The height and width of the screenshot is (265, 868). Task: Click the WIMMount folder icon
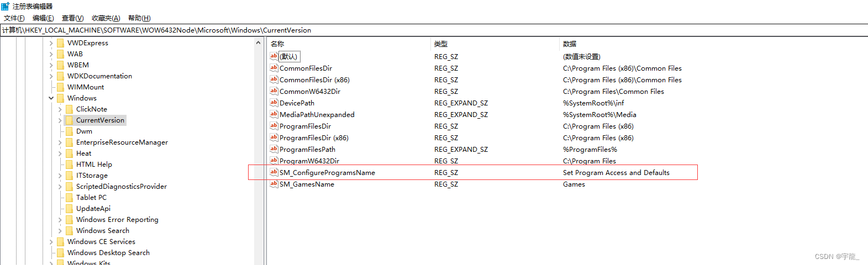60,87
